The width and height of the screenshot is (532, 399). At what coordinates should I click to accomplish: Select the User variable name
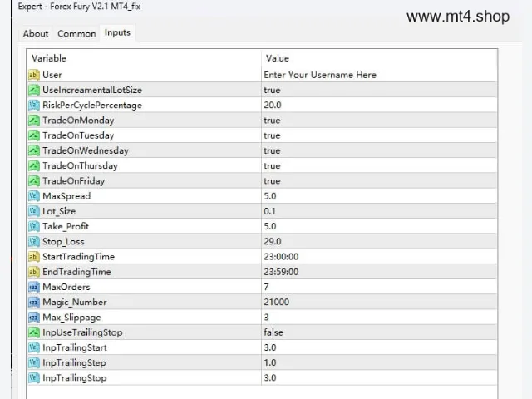(x=52, y=75)
